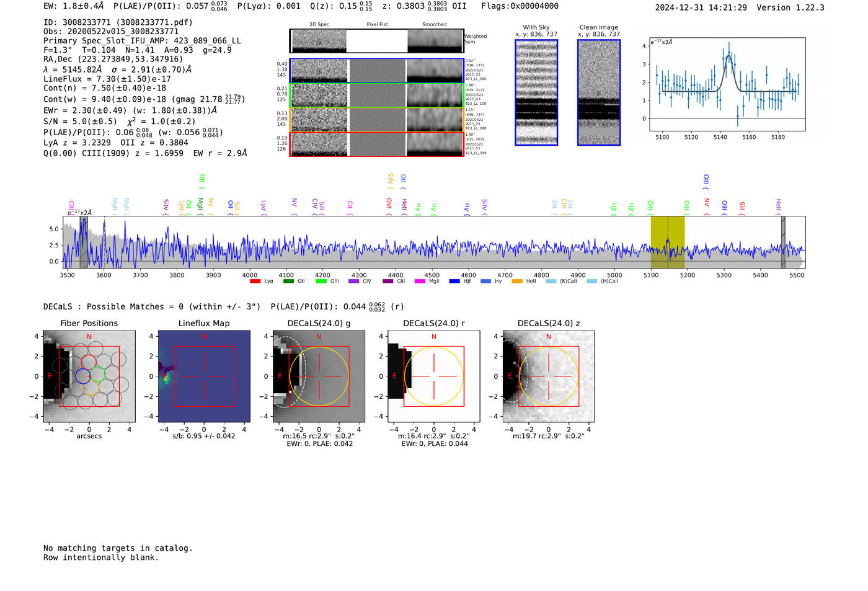This screenshot has height=591, width=868.
Task: Click the yellow highlighted region in full spectrum
Action: [x=668, y=242]
